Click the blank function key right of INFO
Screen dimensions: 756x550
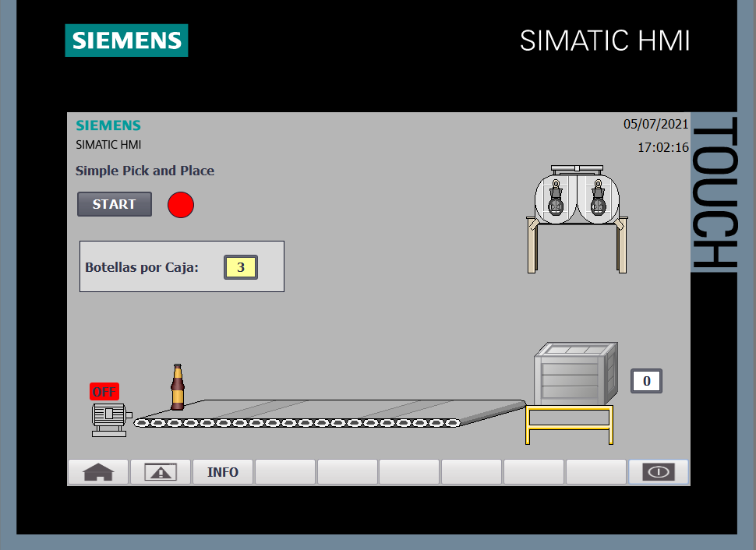(285, 472)
